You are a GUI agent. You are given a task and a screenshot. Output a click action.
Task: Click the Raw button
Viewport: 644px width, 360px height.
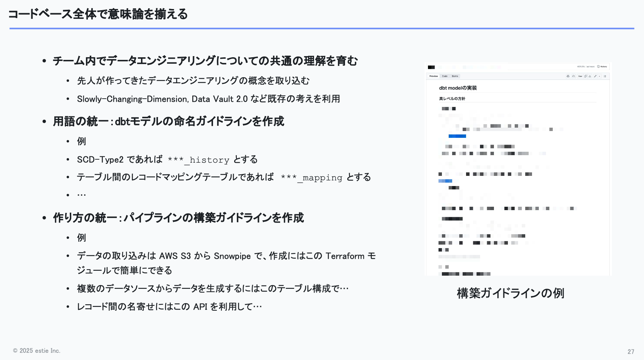pyautogui.click(x=580, y=76)
